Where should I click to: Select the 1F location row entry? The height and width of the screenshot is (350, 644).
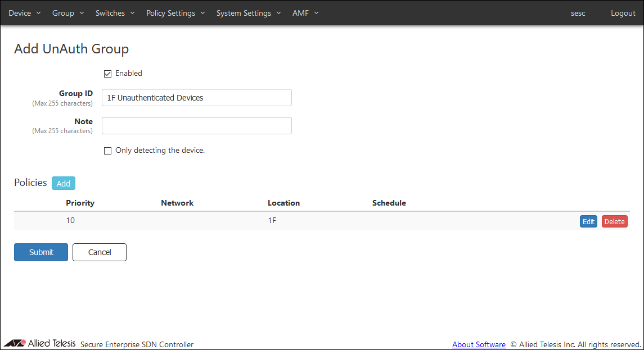pyautogui.click(x=272, y=221)
